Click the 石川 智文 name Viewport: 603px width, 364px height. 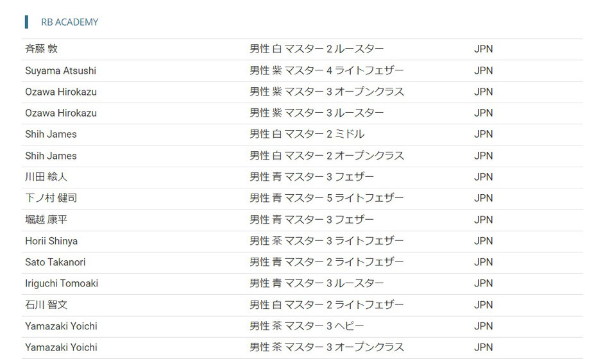coord(46,305)
